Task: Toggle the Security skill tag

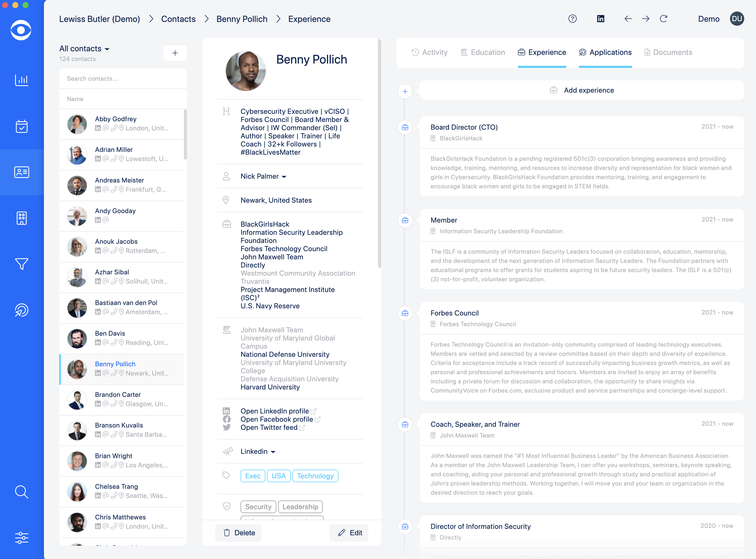Action: tap(258, 507)
